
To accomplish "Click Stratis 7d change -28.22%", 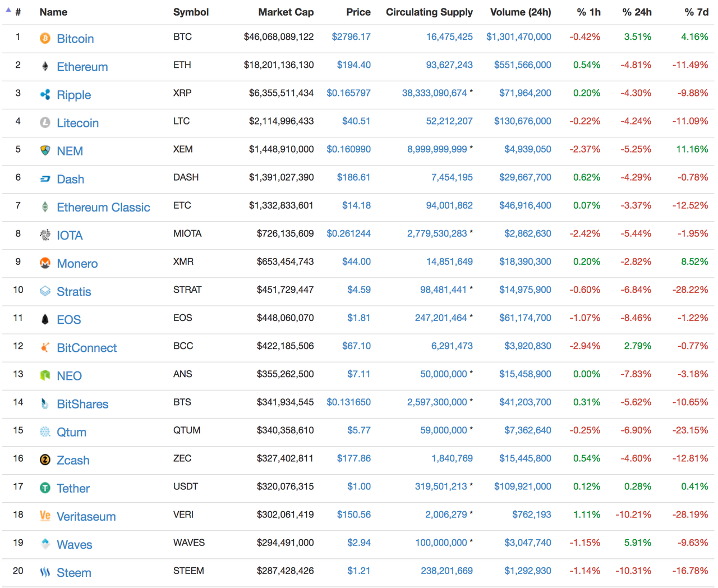I will click(x=690, y=290).
